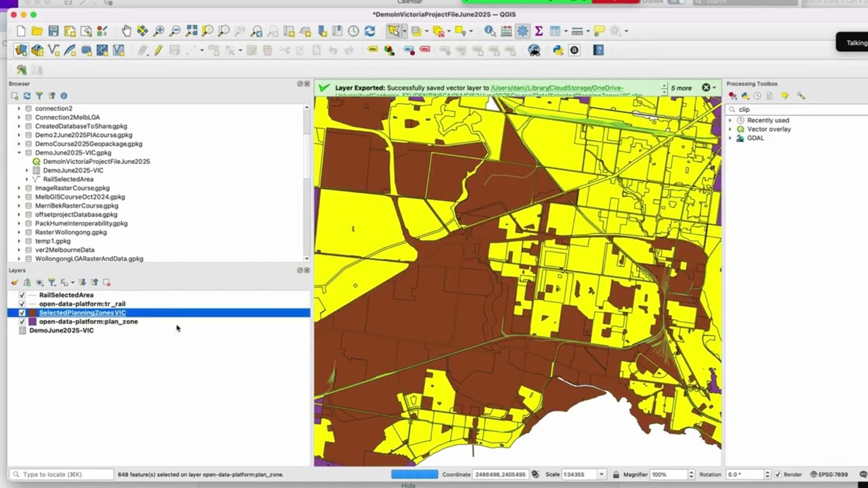Toggle visibility of RailSelectedArea layer

(x=22, y=296)
